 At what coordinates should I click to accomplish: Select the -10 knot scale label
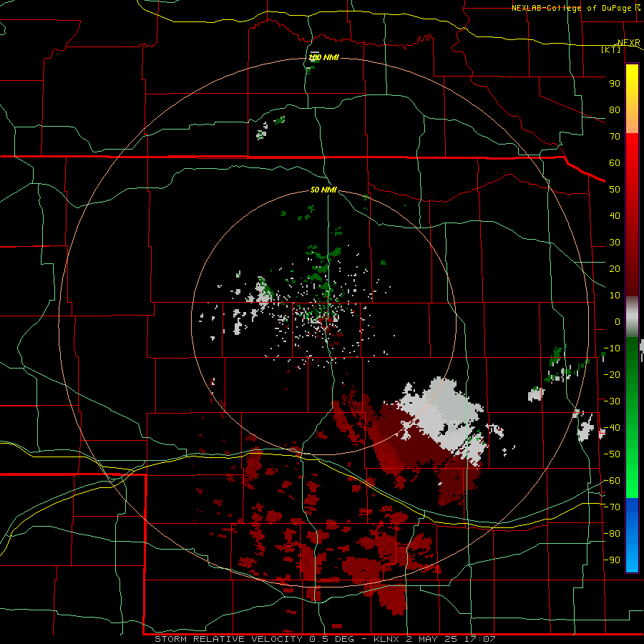[612, 348]
